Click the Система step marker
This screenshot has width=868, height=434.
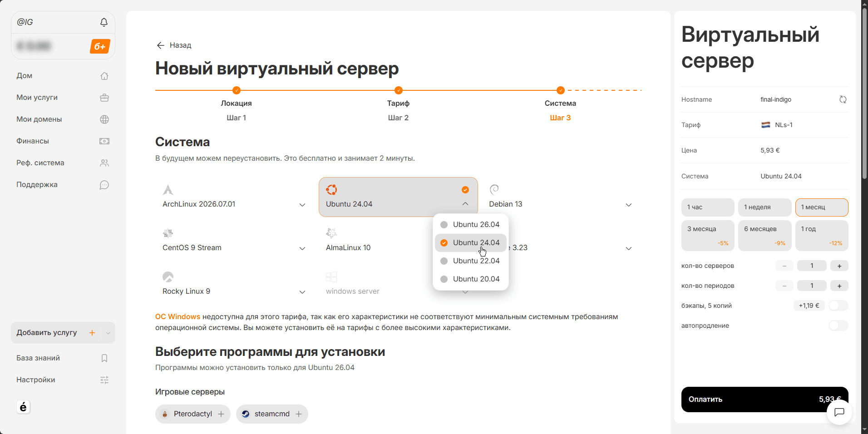point(561,90)
